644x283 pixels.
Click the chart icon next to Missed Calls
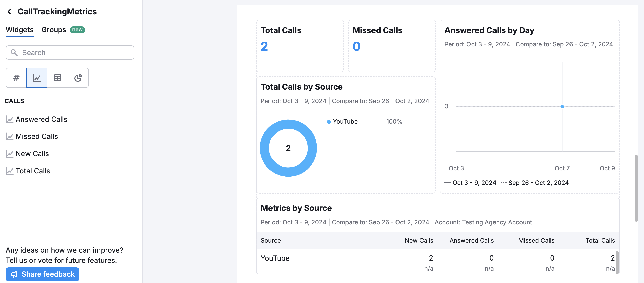click(9, 136)
